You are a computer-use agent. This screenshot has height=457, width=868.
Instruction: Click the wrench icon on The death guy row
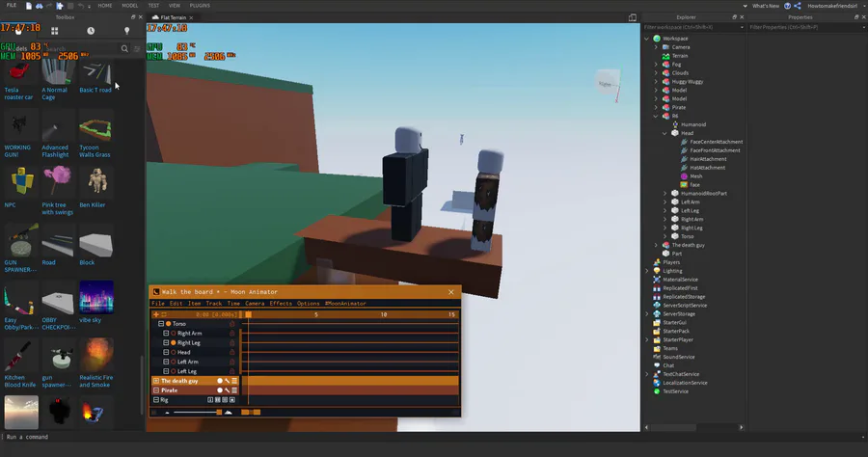click(x=227, y=381)
